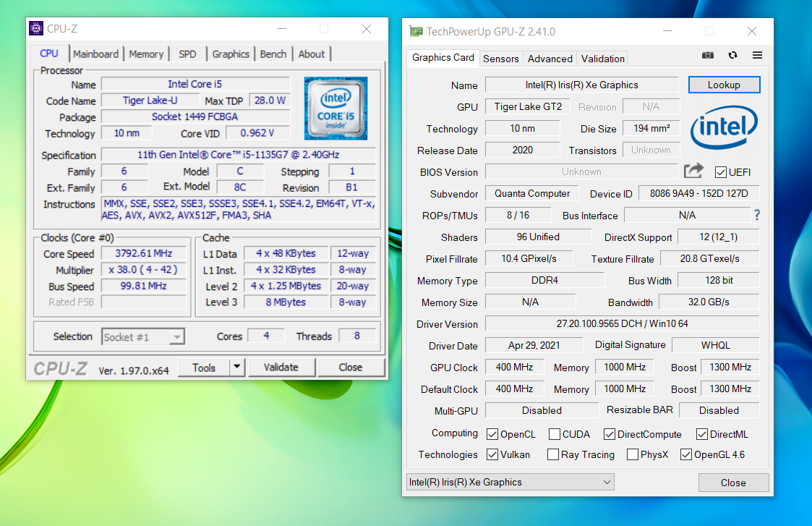Click the Level 3 cache value 8 MBytes
Image resolution: width=812 pixels, height=526 pixels.
point(286,302)
